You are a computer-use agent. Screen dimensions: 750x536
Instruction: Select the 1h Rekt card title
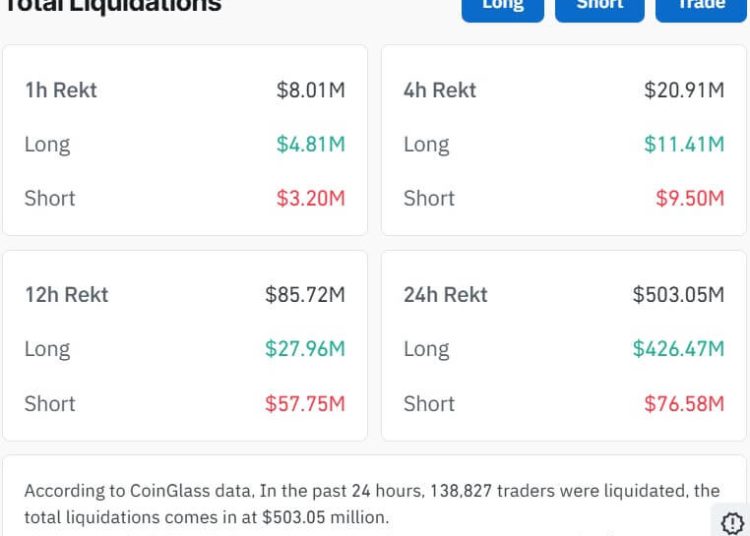[x=61, y=90]
